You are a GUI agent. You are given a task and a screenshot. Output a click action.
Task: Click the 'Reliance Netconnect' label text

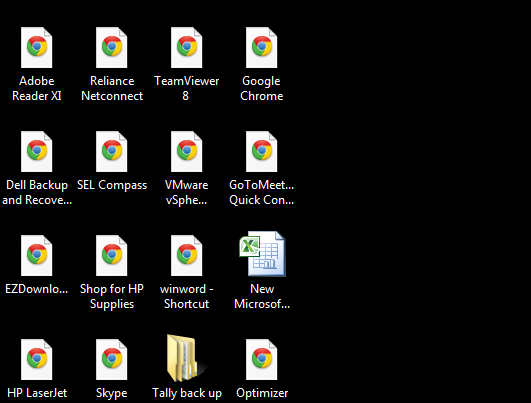pos(112,88)
